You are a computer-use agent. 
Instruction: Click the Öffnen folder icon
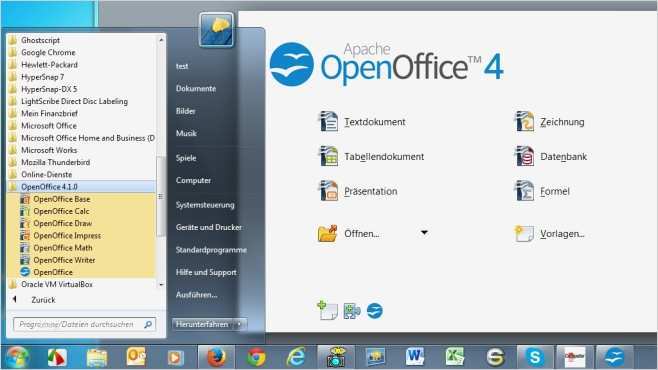[x=327, y=233]
